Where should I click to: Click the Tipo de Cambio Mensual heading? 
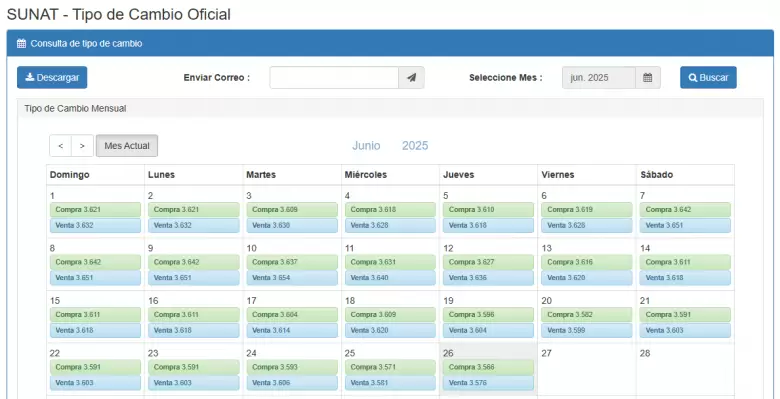coord(76,108)
